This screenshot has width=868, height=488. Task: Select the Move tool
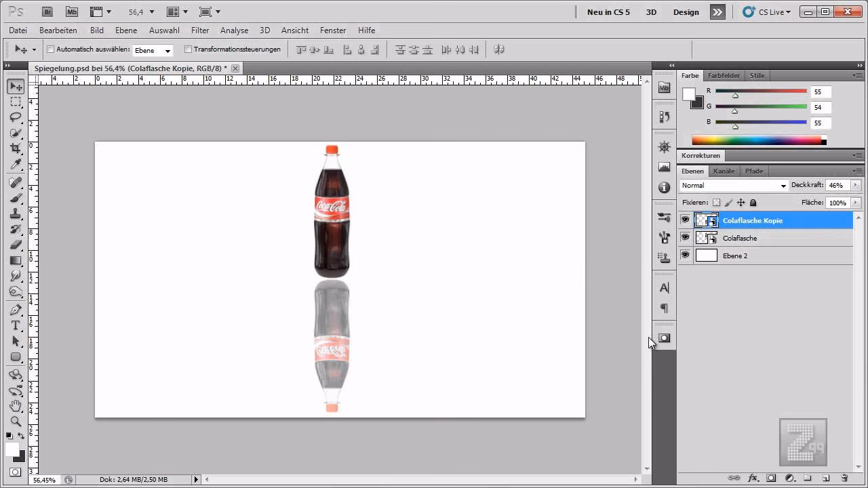coord(16,86)
